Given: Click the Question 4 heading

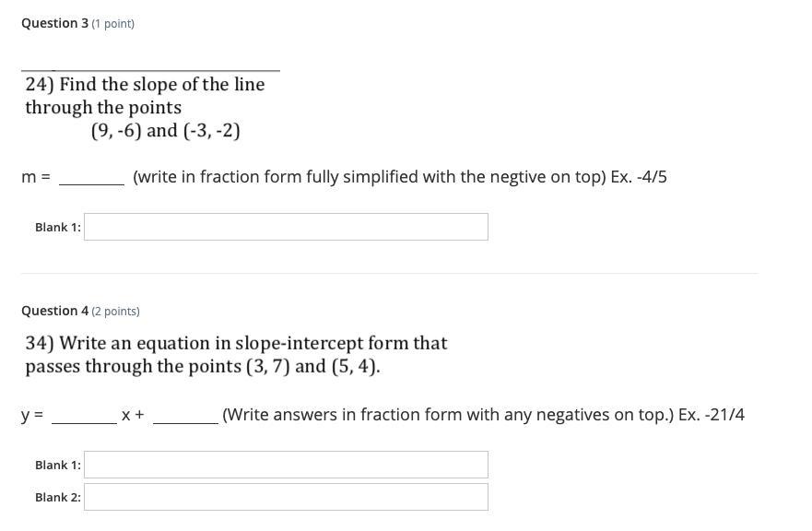Looking at the screenshot, I should 55,311.
